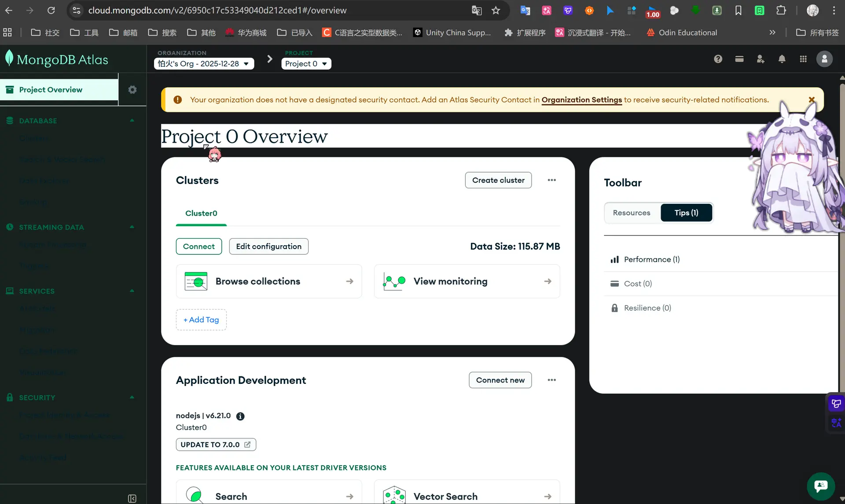The image size is (845, 504).
Task: Open the Atlas user account avatar
Action: coord(824,59)
